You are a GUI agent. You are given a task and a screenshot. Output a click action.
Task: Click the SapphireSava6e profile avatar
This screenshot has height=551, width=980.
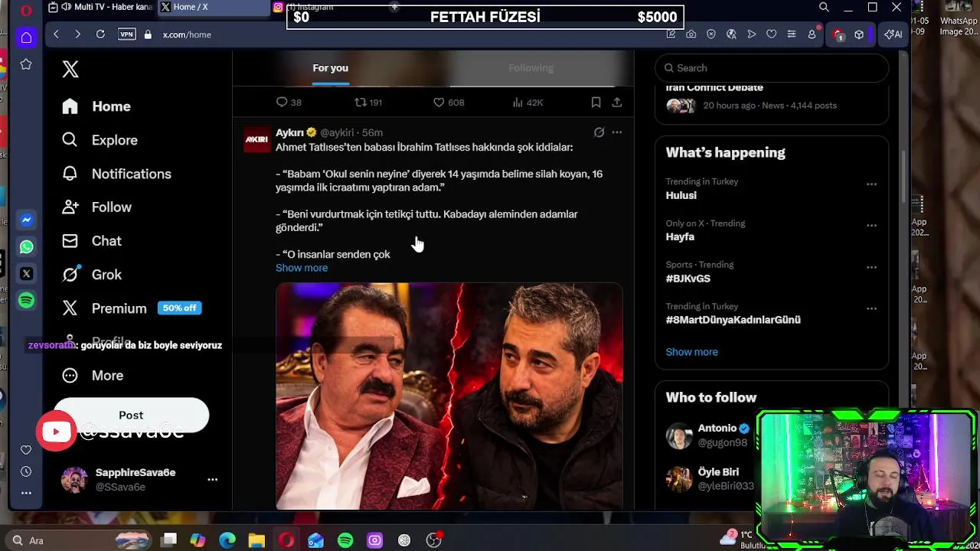point(74,480)
